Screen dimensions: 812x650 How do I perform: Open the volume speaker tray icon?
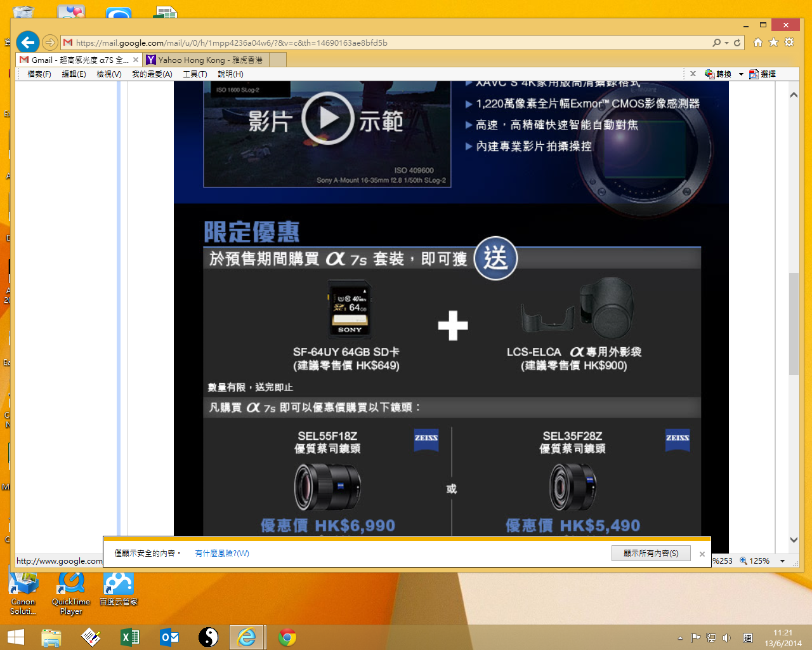pos(726,638)
